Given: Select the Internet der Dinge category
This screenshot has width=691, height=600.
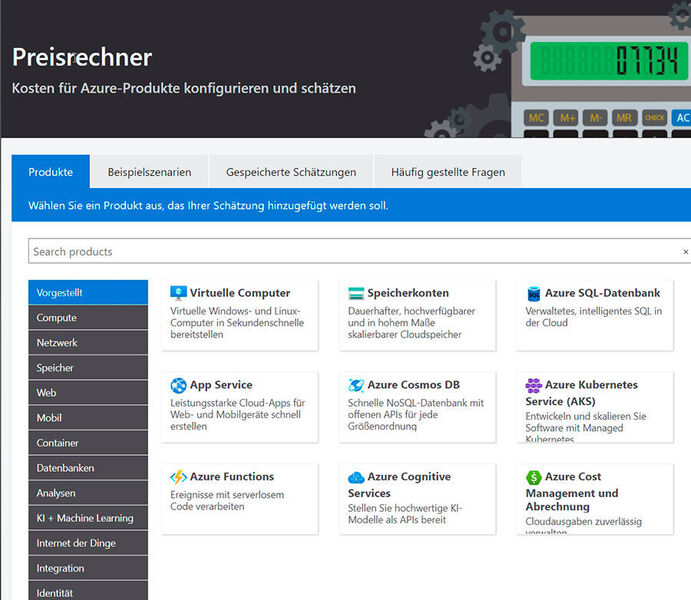Looking at the screenshot, I should pos(88,544).
